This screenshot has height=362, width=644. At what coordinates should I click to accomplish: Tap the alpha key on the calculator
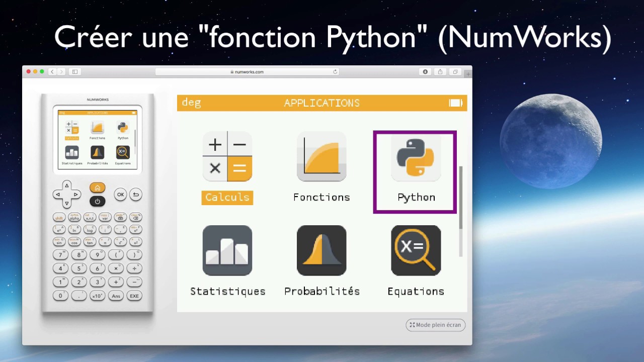(74, 218)
